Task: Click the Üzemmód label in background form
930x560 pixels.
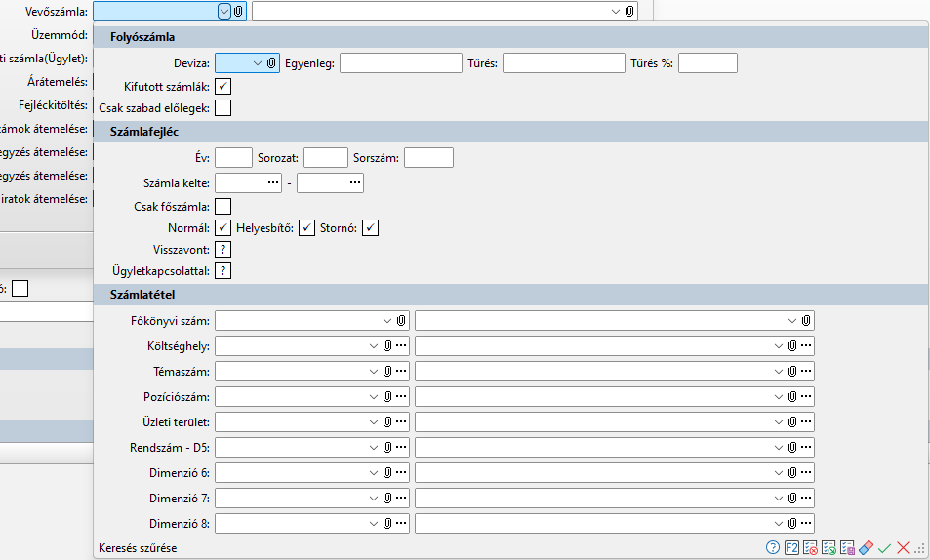Action: point(60,35)
